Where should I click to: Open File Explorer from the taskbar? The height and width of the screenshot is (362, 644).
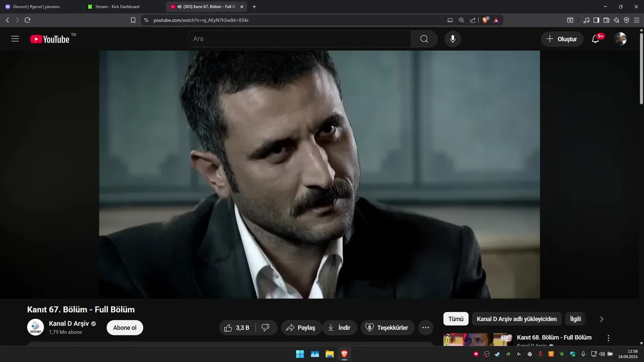tap(330, 354)
